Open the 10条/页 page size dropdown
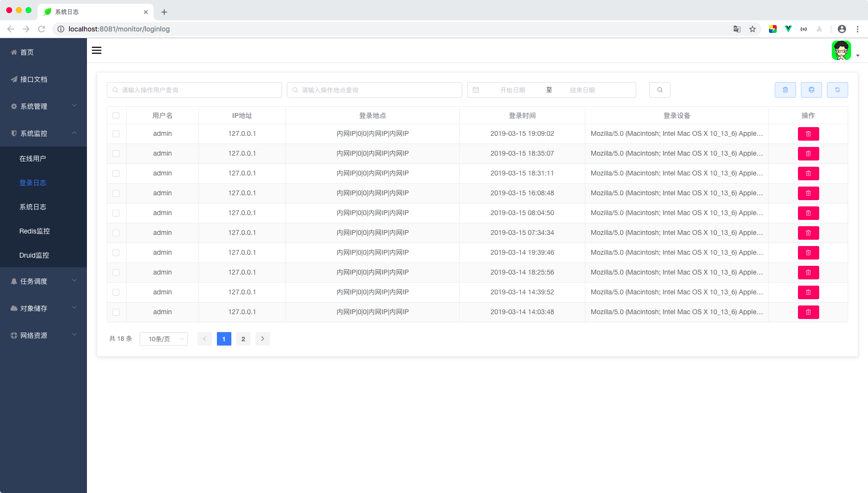 [164, 339]
